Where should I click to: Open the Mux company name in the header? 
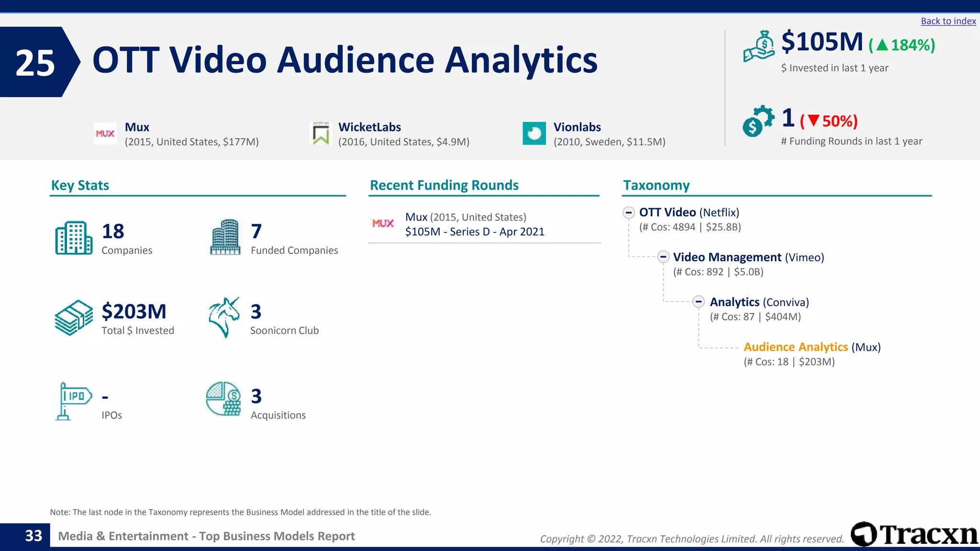pyautogui.click(x=137, y=127)
